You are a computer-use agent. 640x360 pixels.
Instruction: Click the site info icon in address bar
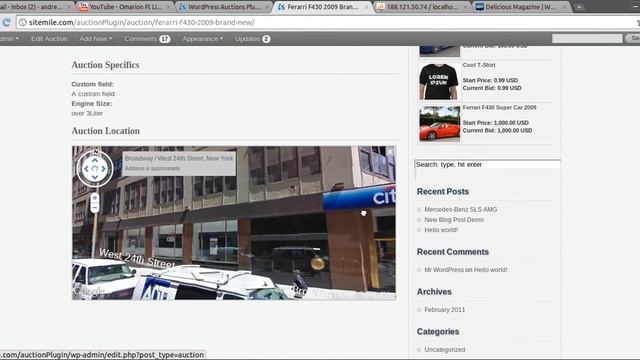click(23, 22)
